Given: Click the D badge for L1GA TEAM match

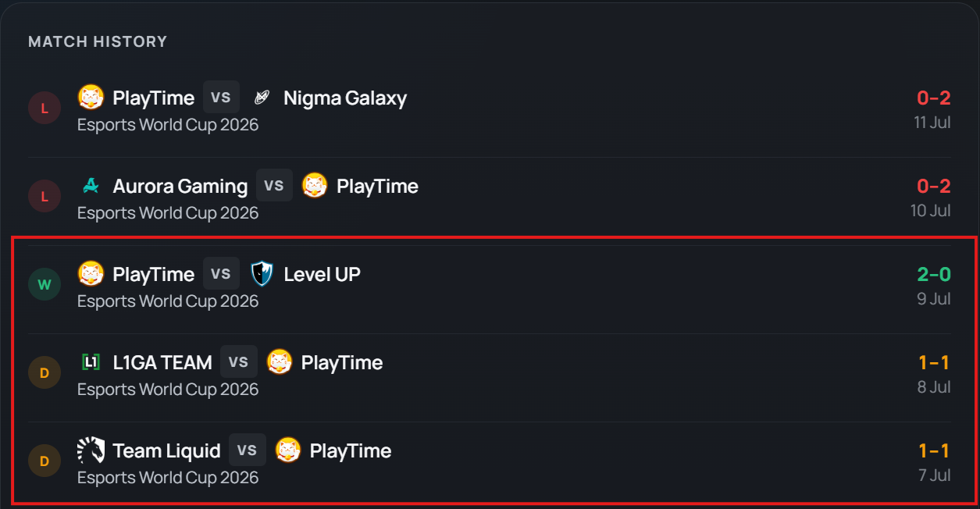Looking at the screenshot, I should tap(45, 373).
